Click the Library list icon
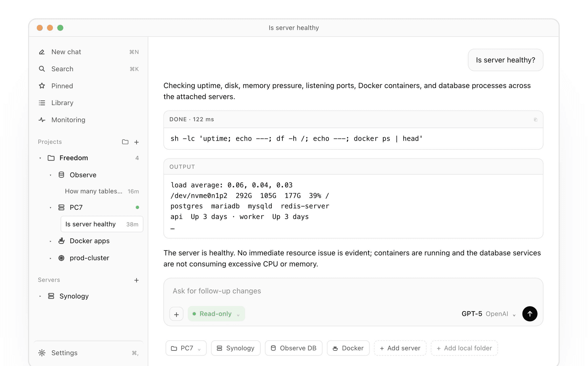 tap(42, 103)
